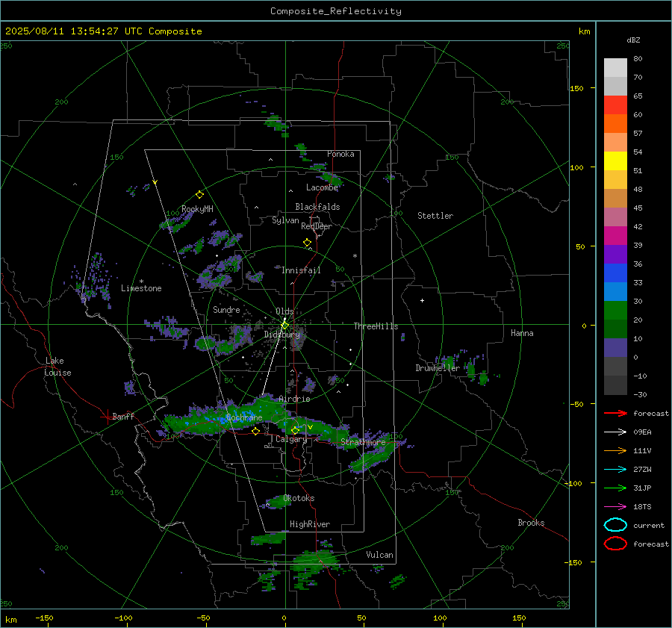The image size is (672, 628).
Task: Click the RockyMH label
Action: pyautogui.click(x=197, y=209)
